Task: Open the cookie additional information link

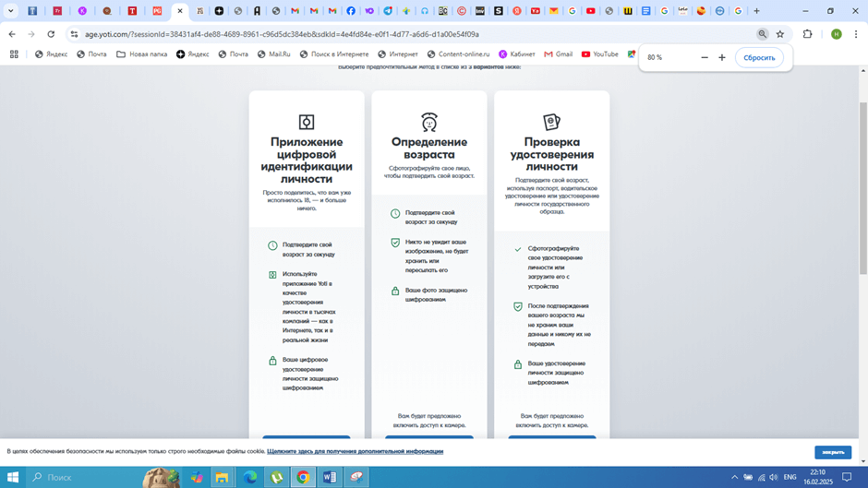Action: [355, 451]
